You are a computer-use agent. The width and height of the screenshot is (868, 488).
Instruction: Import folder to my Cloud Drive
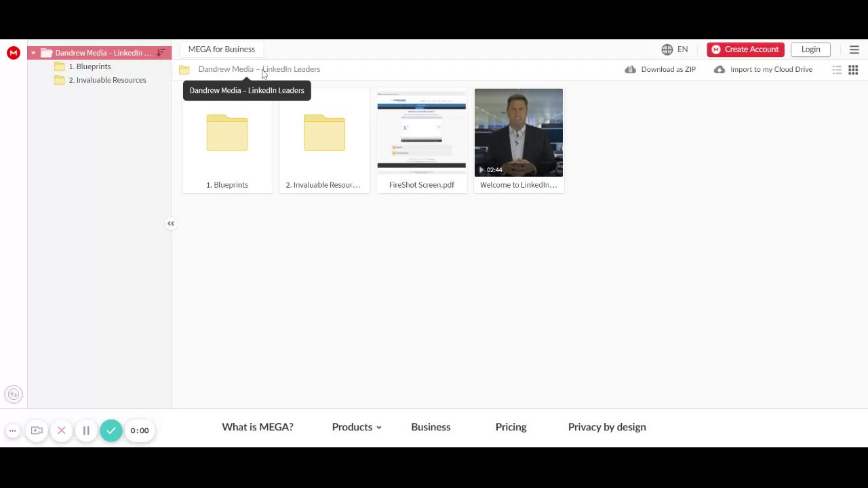(763, 69)
